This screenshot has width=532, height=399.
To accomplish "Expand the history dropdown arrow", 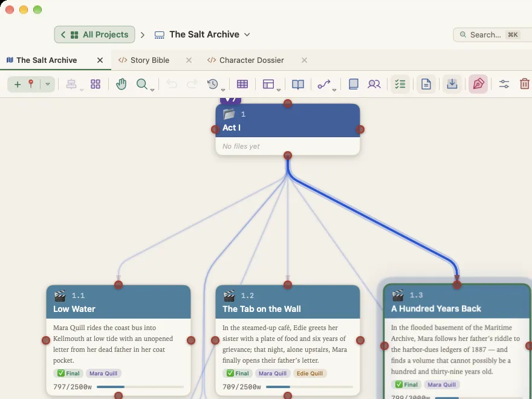I will (223, 90).
